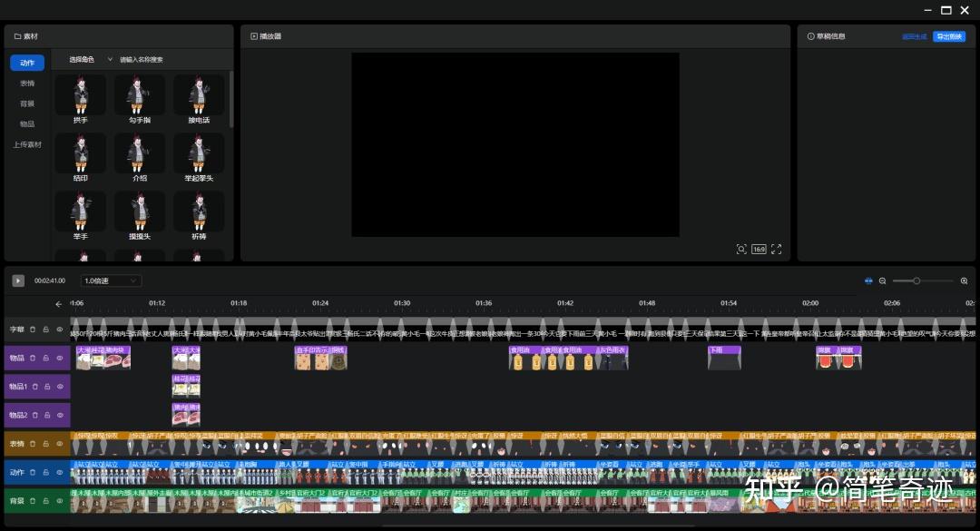Enter fullscreen preview in the player

point(776,249)
